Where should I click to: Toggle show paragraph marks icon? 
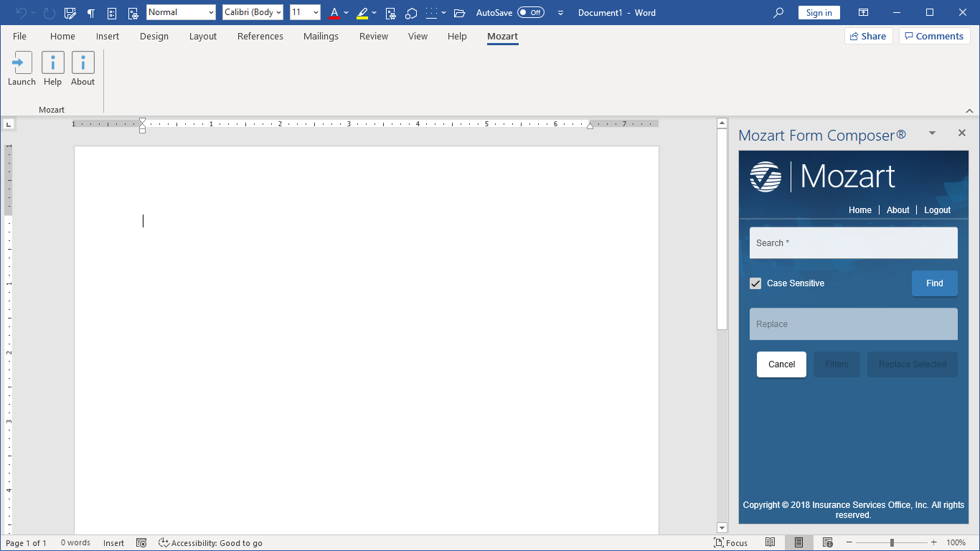pyautogui.click(x=91, y=13)
